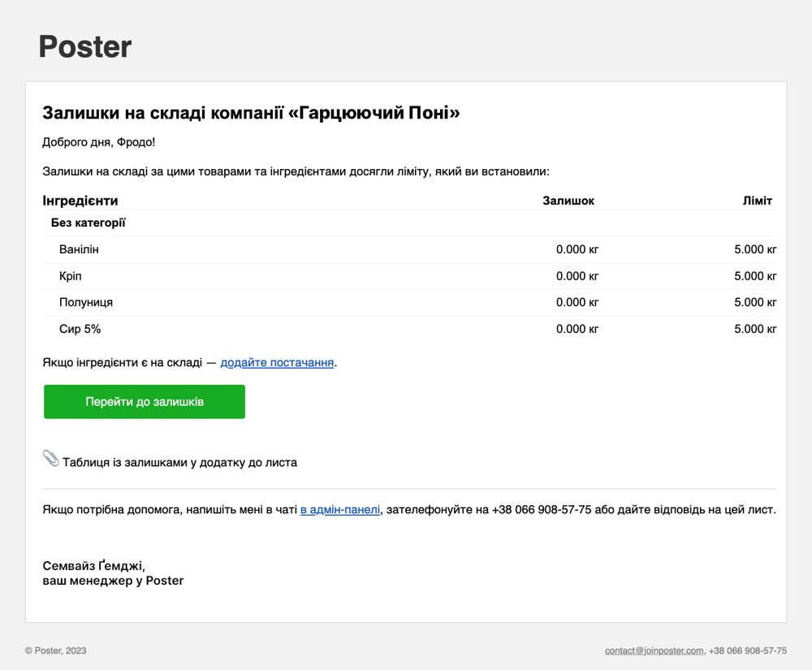Click the phone number in the footer
This screenshot has width=812, height=670.
[x=747, y=651]
